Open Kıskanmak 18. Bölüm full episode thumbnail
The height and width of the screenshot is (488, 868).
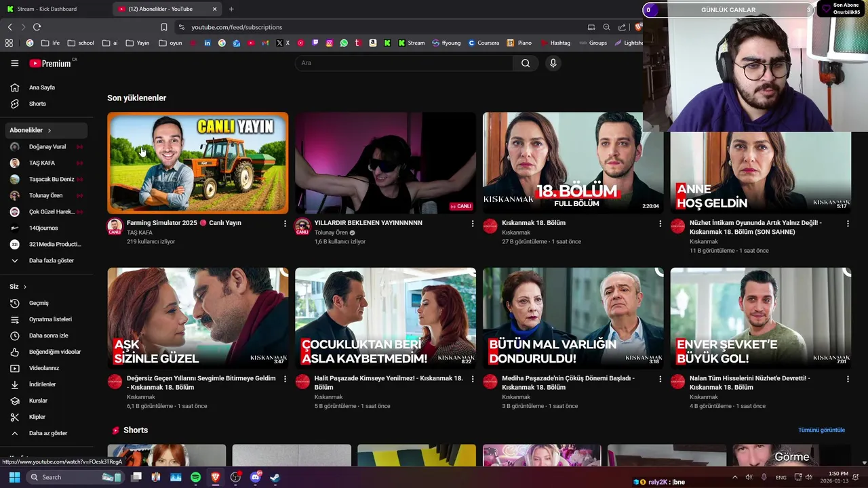pyautogui.click(x=573, y=163)
